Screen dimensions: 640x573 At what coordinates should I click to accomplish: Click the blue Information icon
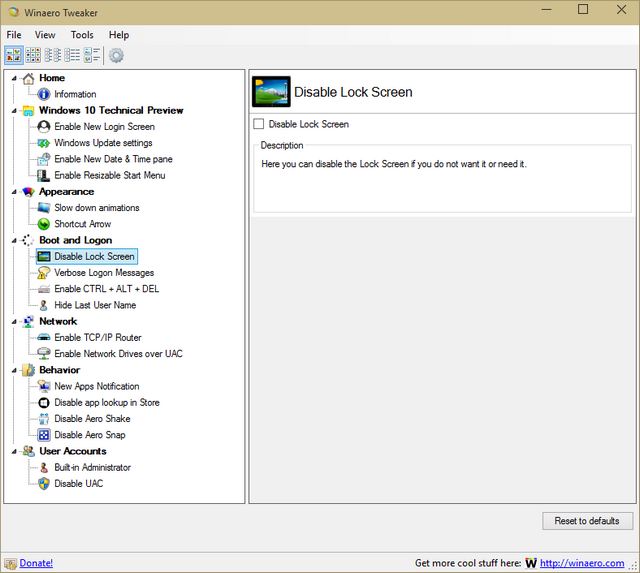click(x=44, y=94)
